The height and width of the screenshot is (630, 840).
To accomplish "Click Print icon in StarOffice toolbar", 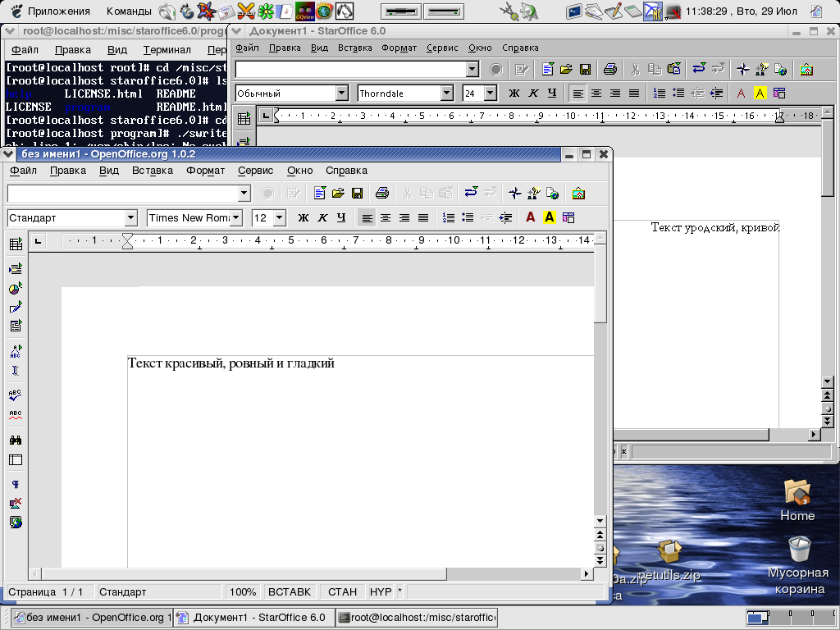I will 610,69.
